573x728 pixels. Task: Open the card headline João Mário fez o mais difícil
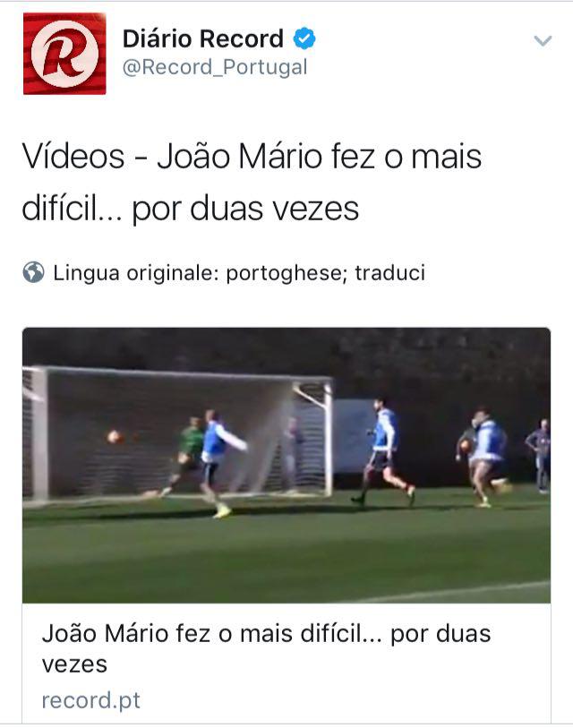[266, 648]
